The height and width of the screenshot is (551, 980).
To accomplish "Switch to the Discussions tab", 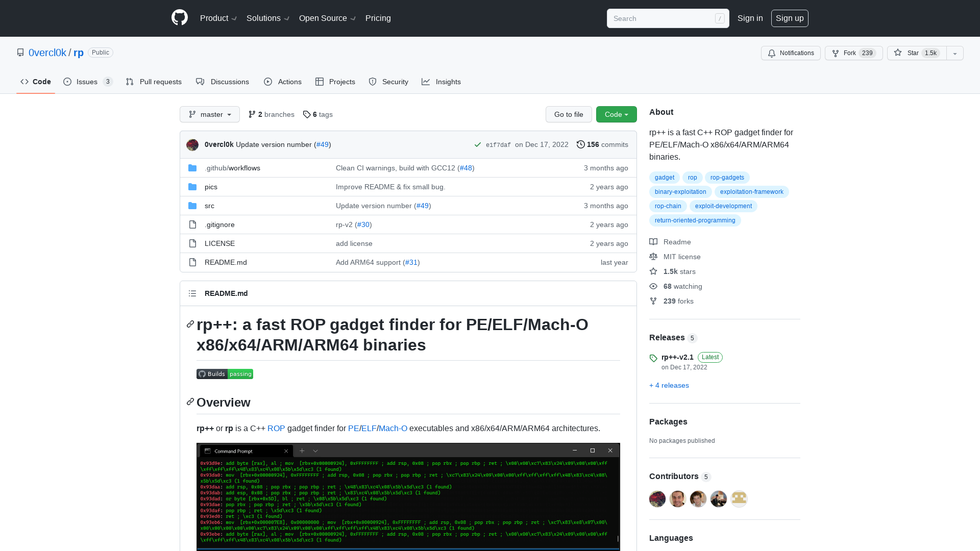I will pos(223,82).
